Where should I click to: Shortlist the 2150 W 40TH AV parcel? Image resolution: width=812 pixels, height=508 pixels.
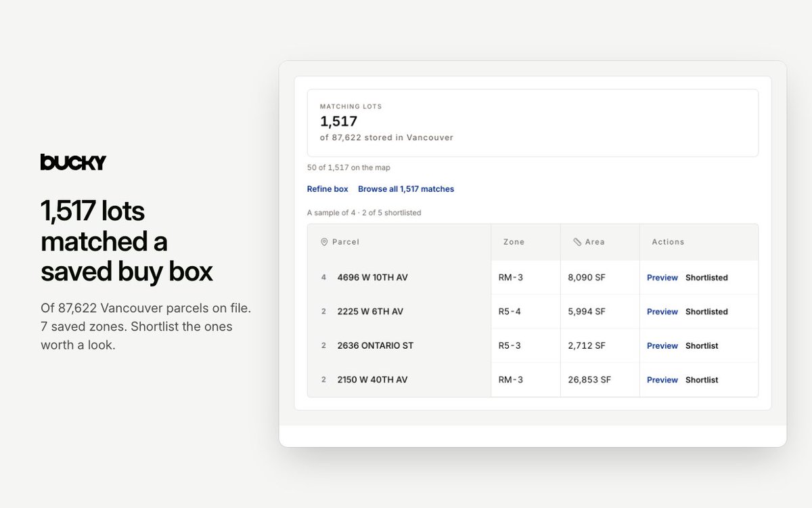(x=702, y=380)
